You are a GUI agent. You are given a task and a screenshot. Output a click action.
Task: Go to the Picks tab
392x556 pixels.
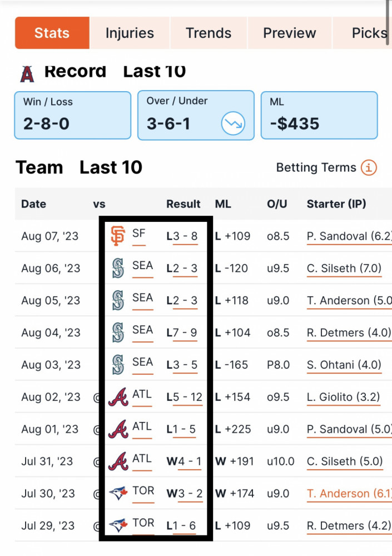369,33
